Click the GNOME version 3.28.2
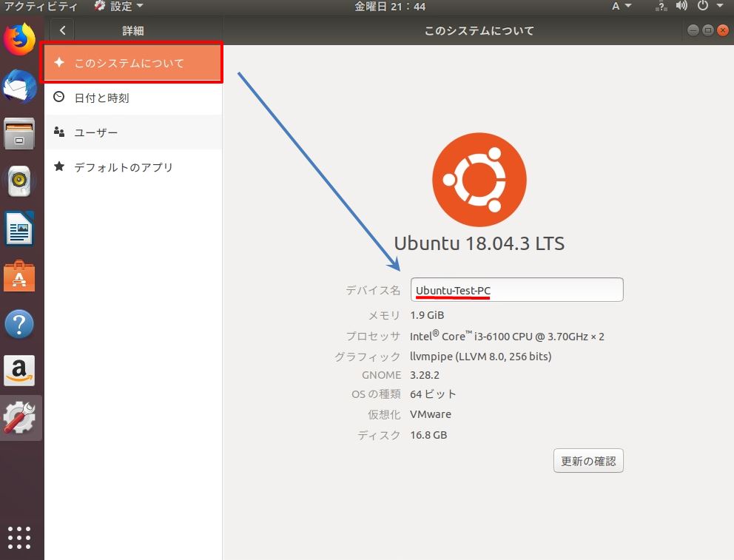The width and height of the screenshot is (734, 560). pos(425,375)
